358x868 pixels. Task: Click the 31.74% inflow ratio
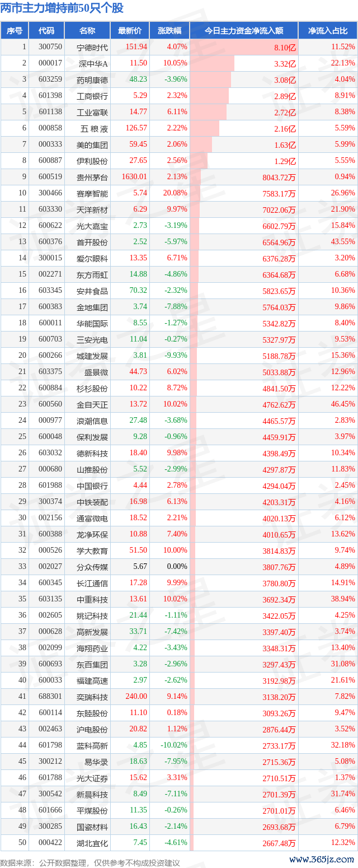point(342,794)
